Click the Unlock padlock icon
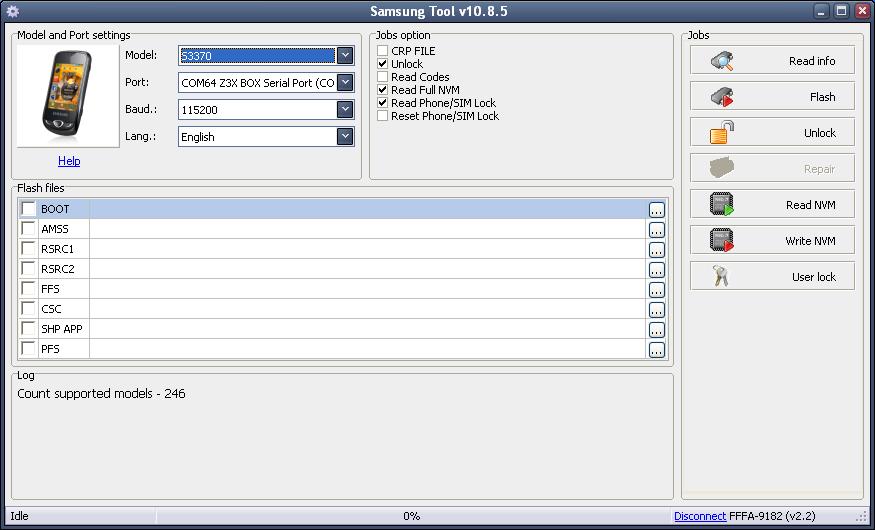Viewport: 875px width, 530px height. pyautogui.click(x=722, y=133)
